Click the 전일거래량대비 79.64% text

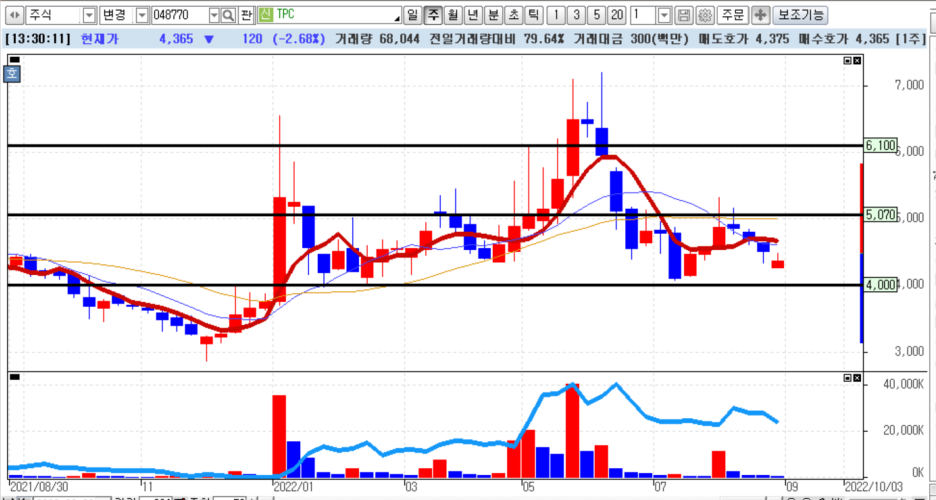point(496,39)
